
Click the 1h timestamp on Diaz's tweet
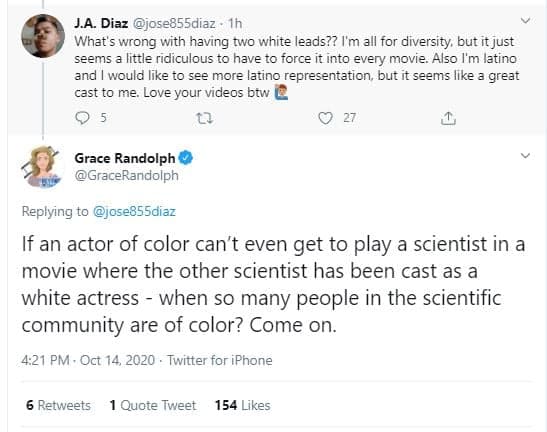tap(235, 23)
